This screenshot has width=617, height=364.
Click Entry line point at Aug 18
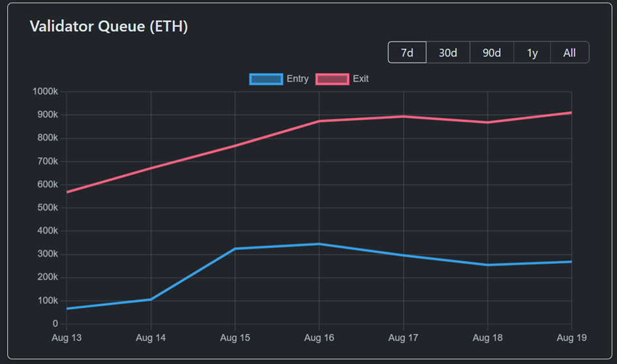pyautogui.click(x=487, y=265)
